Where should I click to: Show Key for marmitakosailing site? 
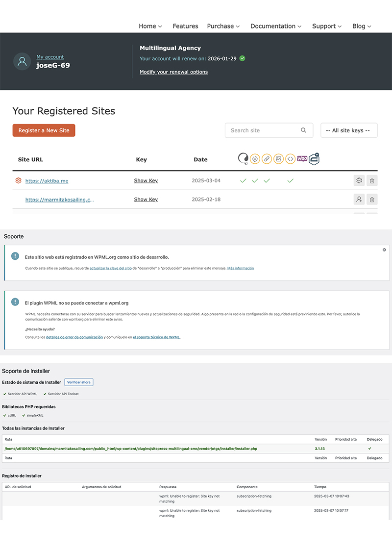click(x=146, y=199)
